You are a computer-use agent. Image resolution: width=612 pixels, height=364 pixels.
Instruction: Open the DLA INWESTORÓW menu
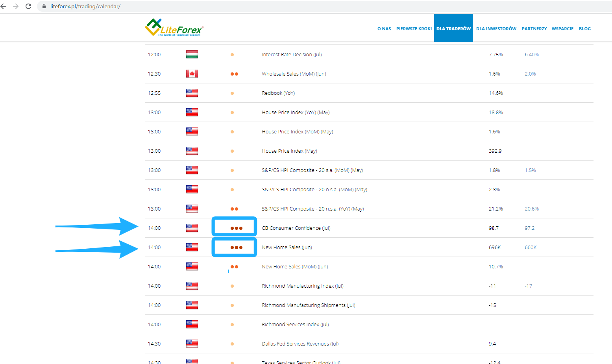[x=496, y=28]
